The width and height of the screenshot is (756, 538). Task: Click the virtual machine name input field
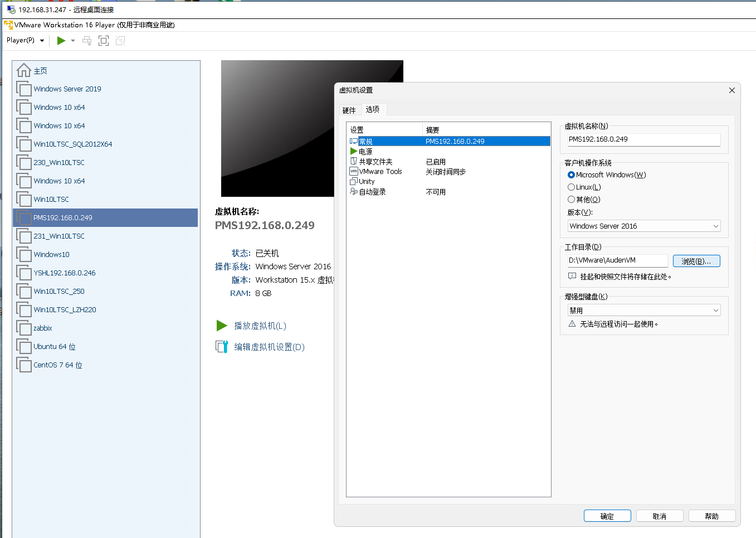tap(643, 139)
